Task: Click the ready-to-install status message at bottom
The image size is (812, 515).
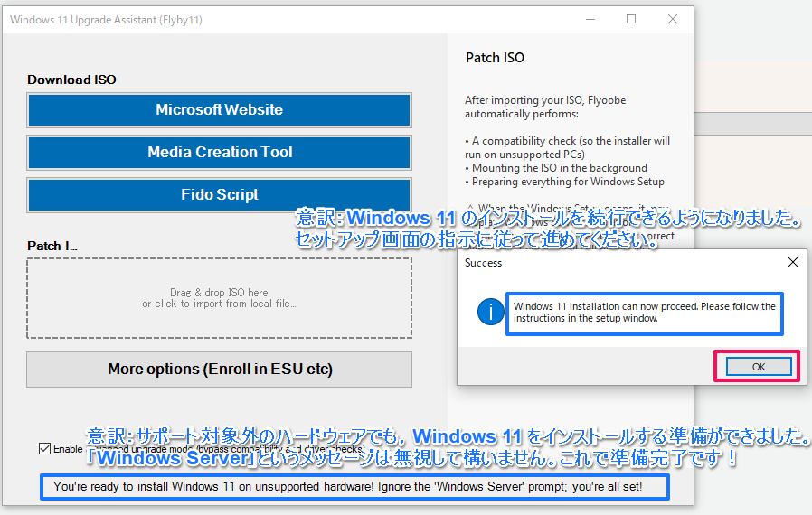Action: coord(354,488)
